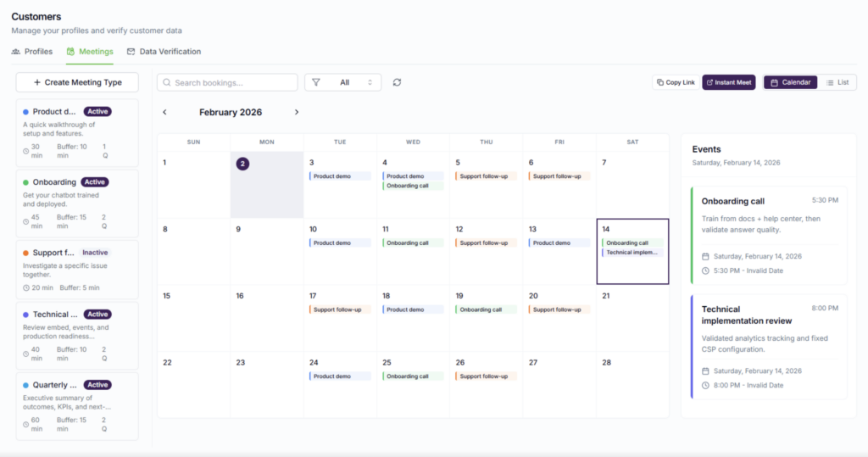
Task: Go to next month arrow
Action: click(297, 113)
